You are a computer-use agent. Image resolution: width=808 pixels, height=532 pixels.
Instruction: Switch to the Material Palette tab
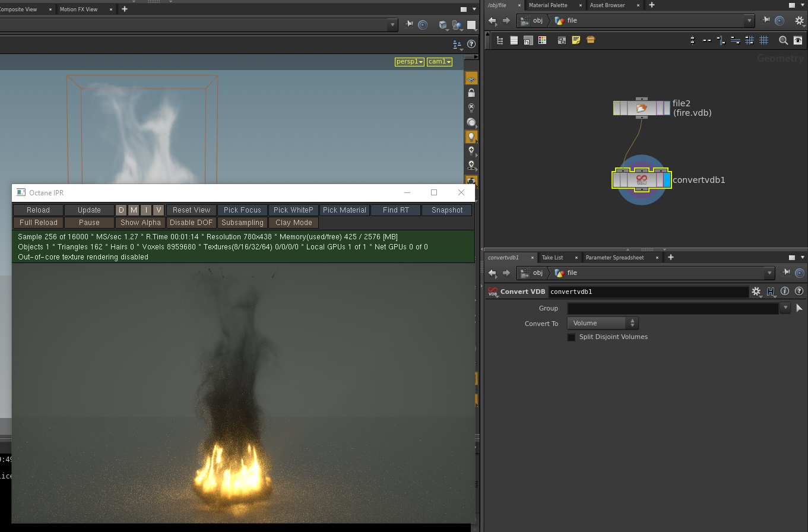547,5
